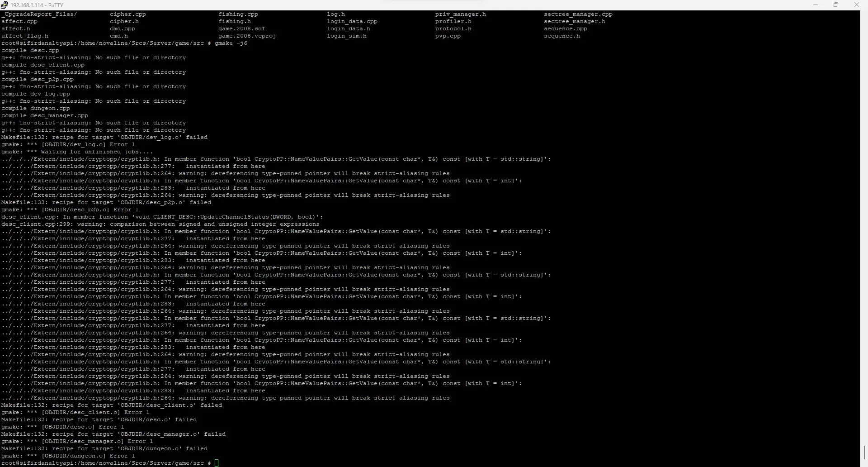Image resolution: width=868 pixels, height=467 pixels.
Task: Click the 'compile desc_client.cpp' output line
Action: point(43,65)
